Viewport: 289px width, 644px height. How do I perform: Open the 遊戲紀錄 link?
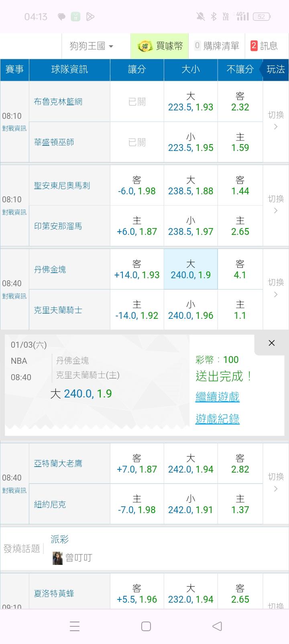click(218, 419)
